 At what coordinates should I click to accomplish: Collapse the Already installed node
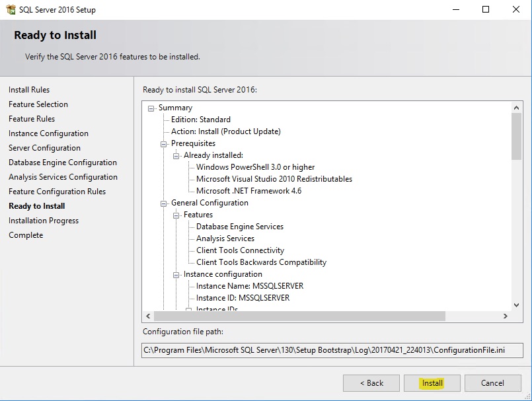(176, 156)
